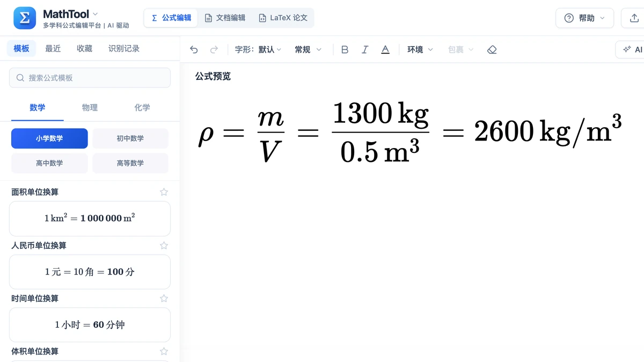Choose the 初中数学 category button

click(x=130, y=138)
